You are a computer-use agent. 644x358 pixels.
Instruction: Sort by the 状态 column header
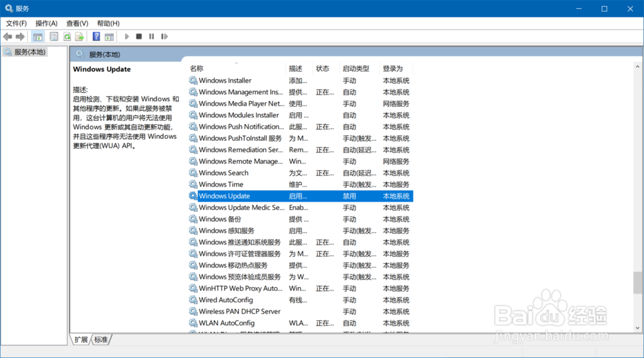pyautogui.click(x=323, y=68)
